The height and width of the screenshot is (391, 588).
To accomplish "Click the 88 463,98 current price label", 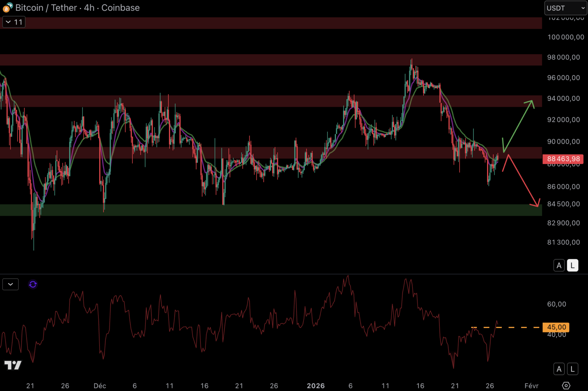I will click(563, 159).
